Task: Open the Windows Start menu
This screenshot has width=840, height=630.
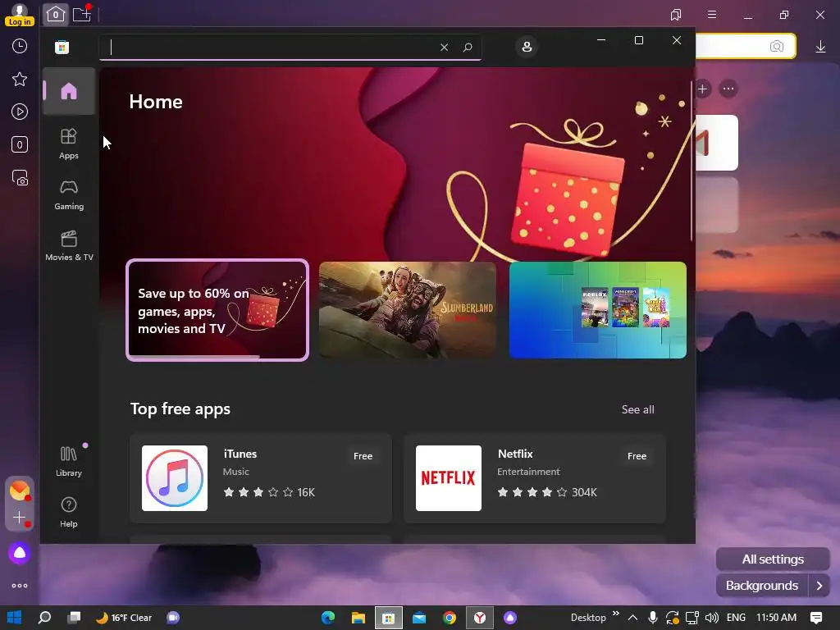Action: pos(15,618)
